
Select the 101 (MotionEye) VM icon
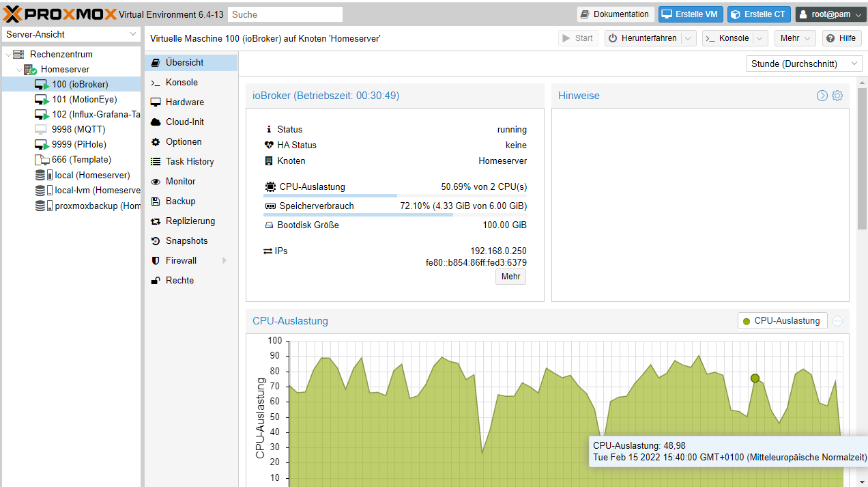click(42, 99)
